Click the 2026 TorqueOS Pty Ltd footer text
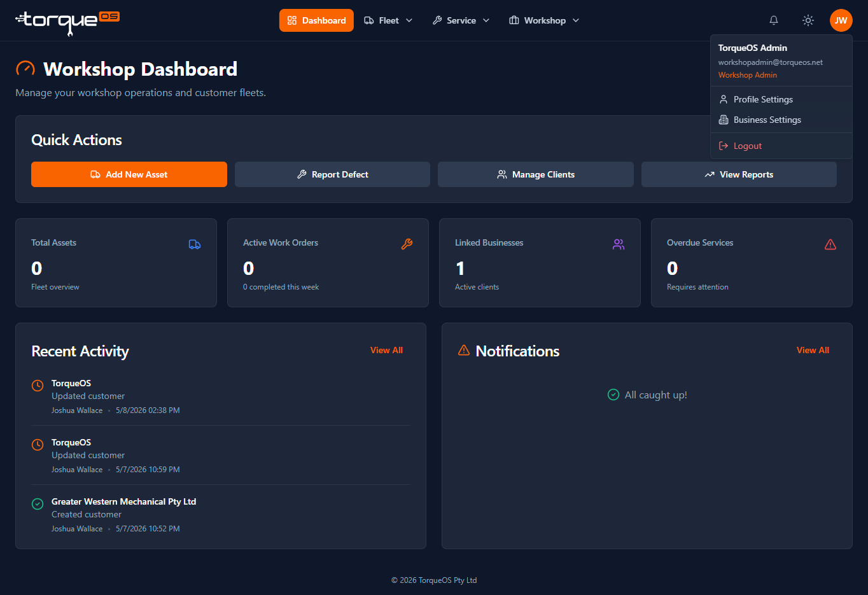The width and height of the screenshot is (868, 595). tap(434, 580)
